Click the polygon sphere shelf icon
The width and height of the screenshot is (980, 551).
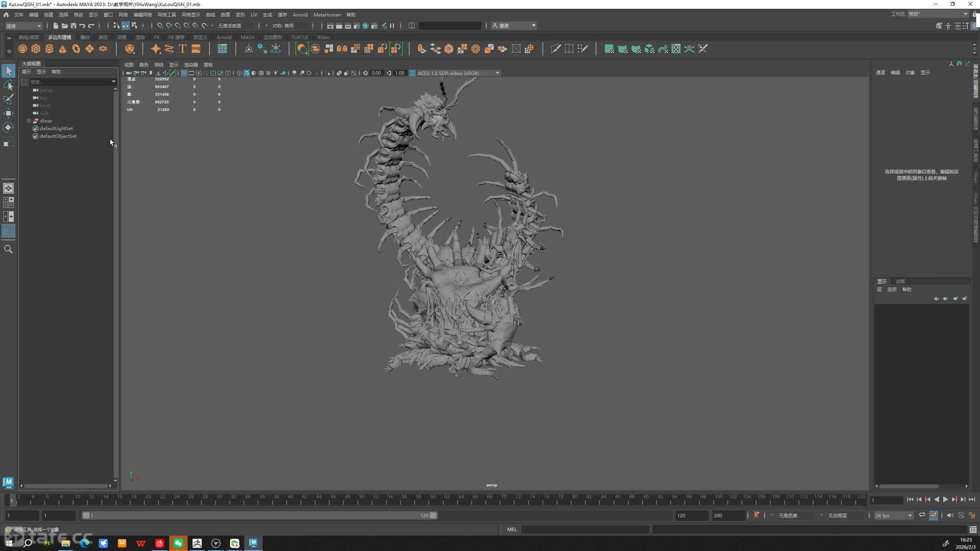click(23, 49)
